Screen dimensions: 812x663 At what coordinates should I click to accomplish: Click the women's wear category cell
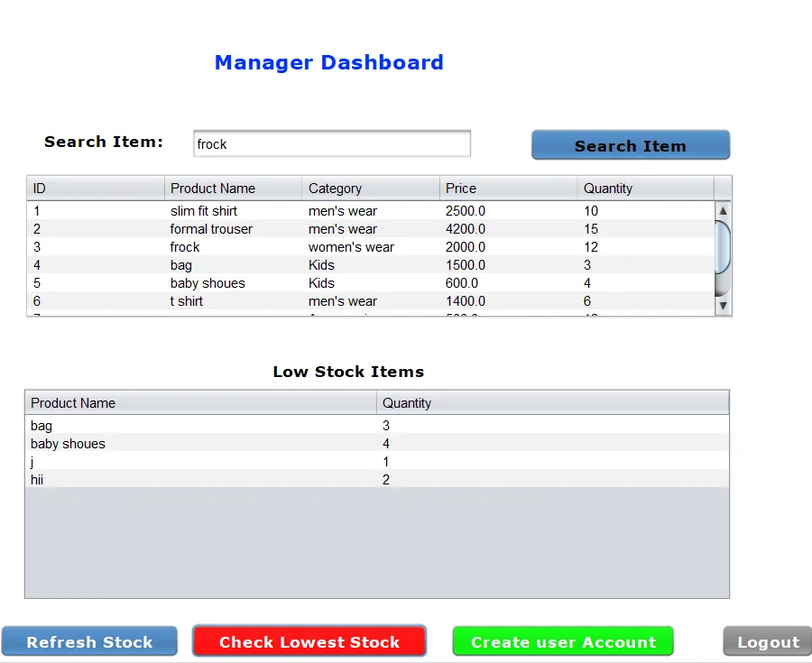pos(371,247)
